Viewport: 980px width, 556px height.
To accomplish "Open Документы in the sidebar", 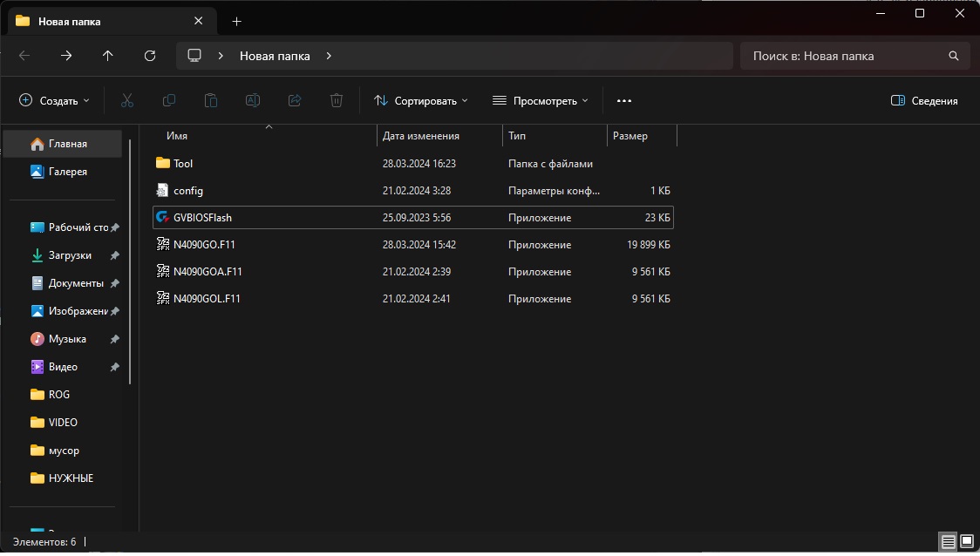I will pos(66,283).
